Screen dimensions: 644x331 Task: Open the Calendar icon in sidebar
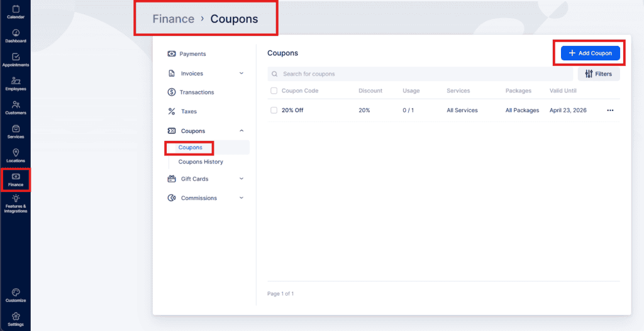coord(16,9)
